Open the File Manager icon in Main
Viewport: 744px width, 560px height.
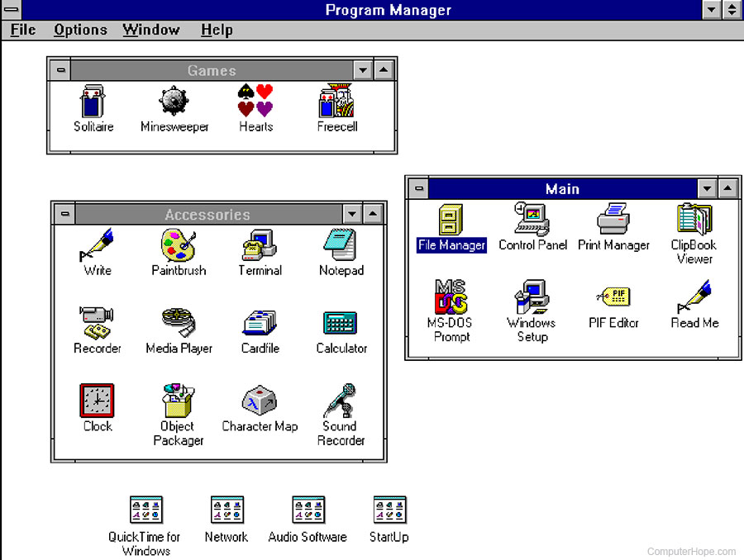click(x=451, y=219)
